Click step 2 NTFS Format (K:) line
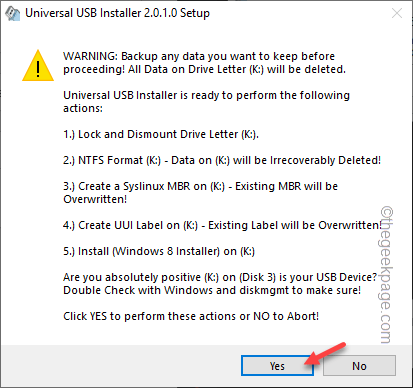This screenshot has height=388, width=413. tap(222, 160)
